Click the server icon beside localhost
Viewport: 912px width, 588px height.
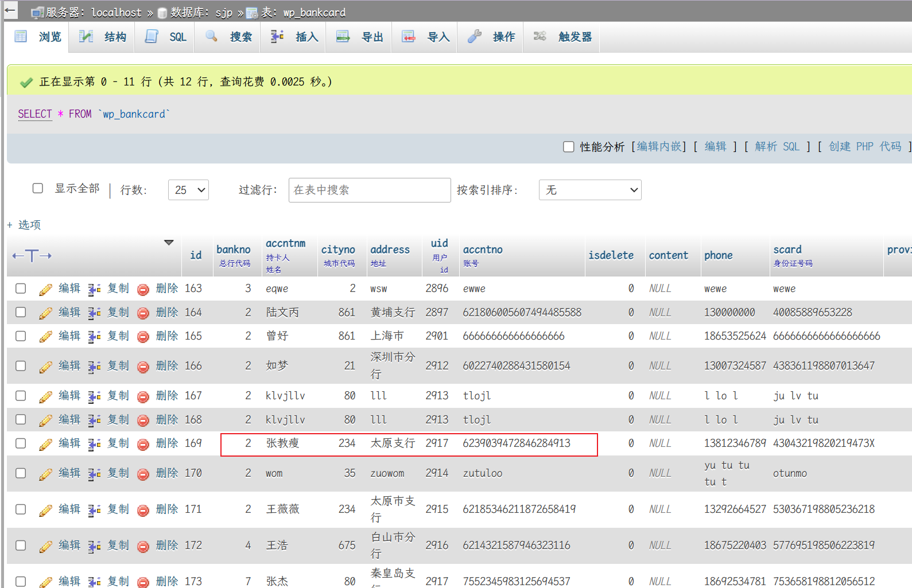pyautogui.click(x=37, y=13)
